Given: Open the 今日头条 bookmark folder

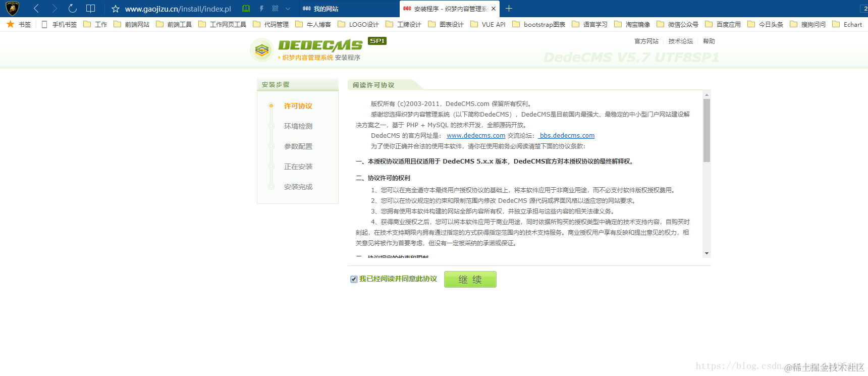Looking at the screenshot, I should [x=766, y=24].
